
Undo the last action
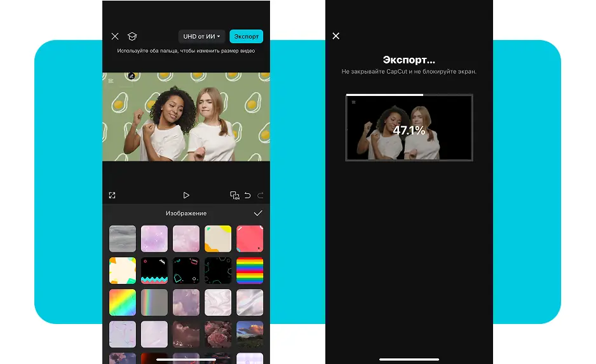pyautogui.click(x=247, y=195)
